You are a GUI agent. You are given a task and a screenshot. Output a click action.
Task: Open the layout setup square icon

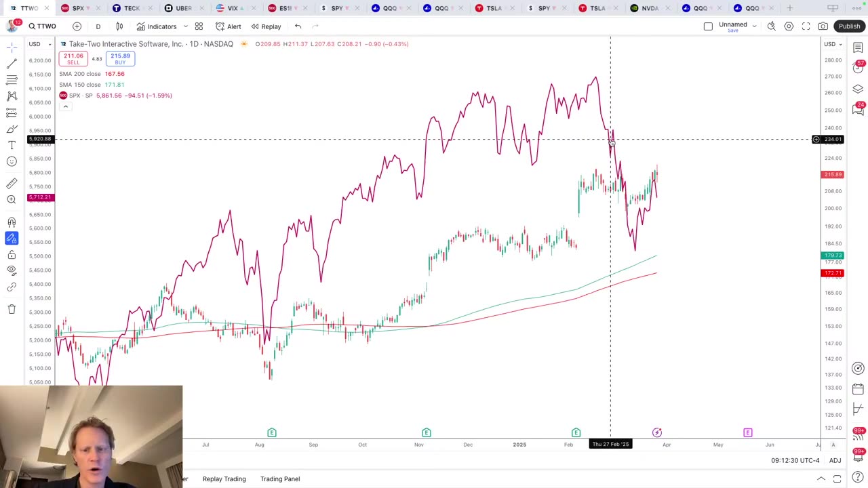708,26
